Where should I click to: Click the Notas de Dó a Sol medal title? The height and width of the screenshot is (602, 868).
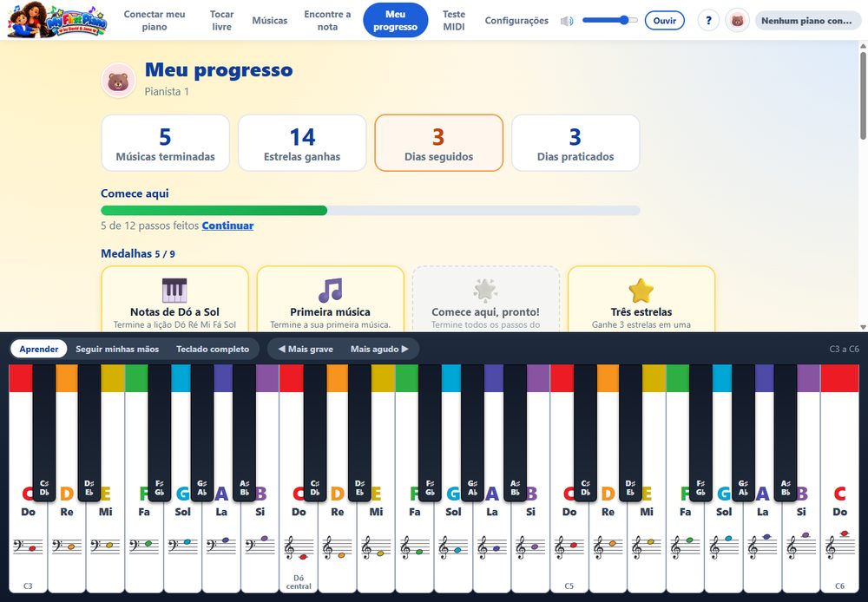pos(174,312)
